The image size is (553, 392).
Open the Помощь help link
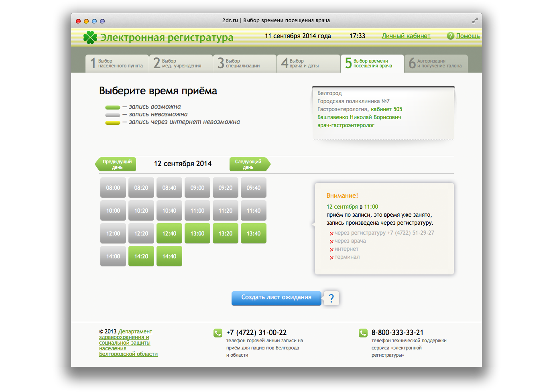click(468, 36)
